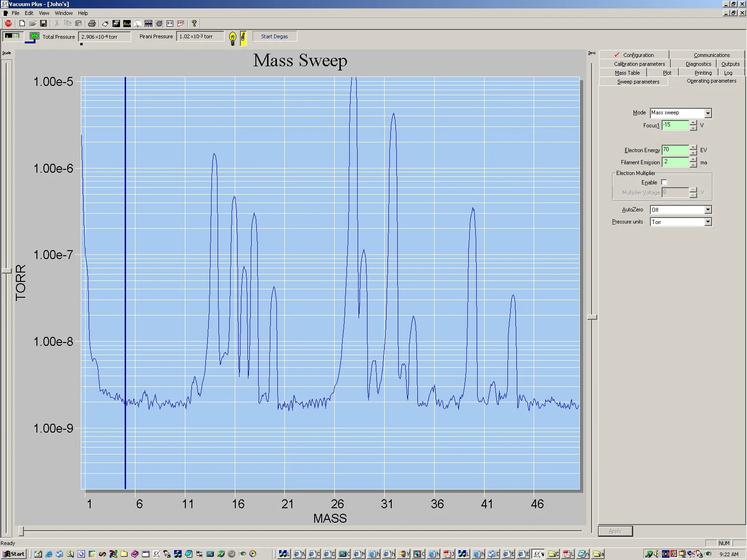Click the Focus1 value field
Screen dimensions: 747x560
[675, 125]
